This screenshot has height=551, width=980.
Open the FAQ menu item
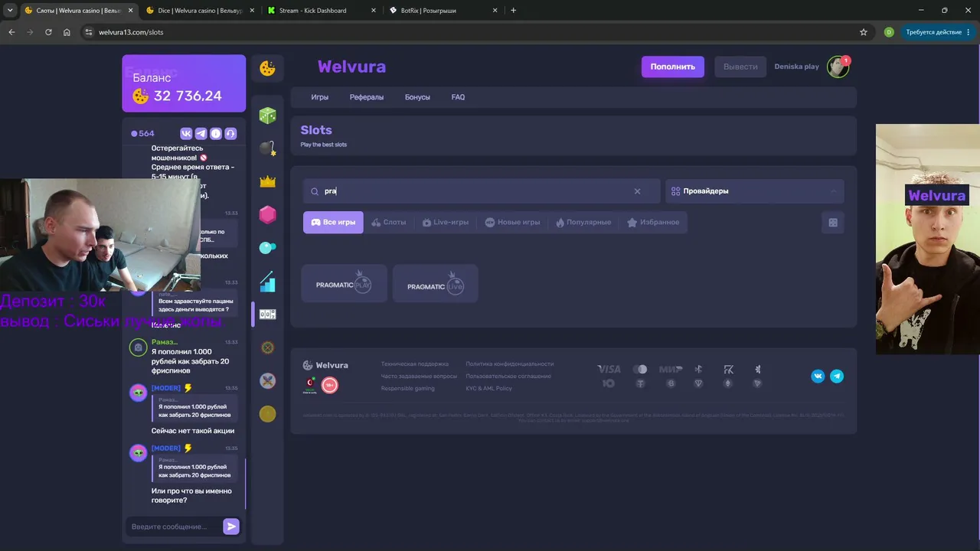[458, 97]
